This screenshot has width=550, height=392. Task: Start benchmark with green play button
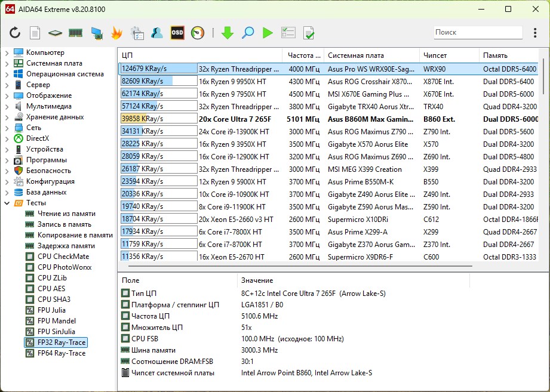click(x=268, y=33)
